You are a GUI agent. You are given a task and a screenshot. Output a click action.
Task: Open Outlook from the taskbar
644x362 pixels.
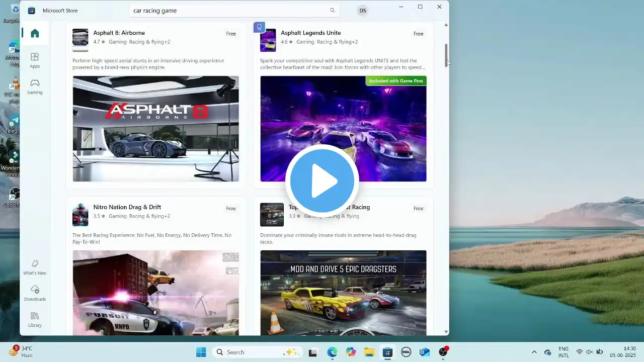point(424,352)
